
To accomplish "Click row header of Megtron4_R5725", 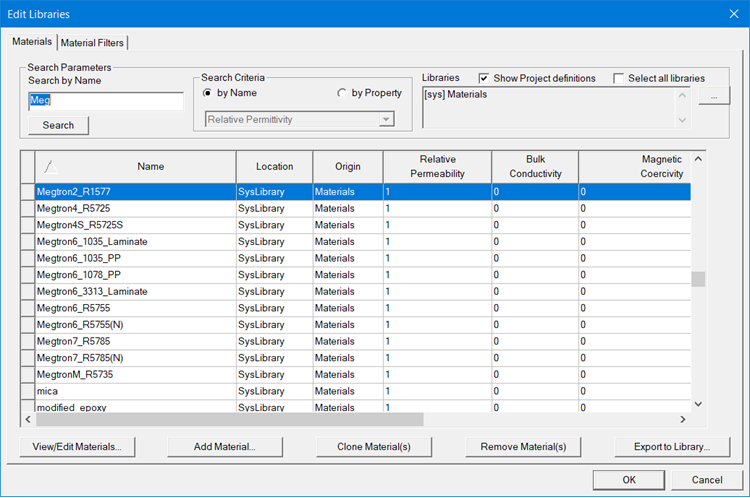I will 28,209.
